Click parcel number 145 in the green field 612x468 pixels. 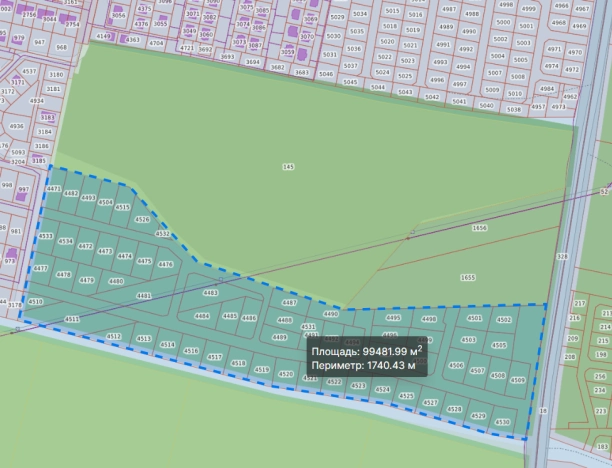coord(288,167)
